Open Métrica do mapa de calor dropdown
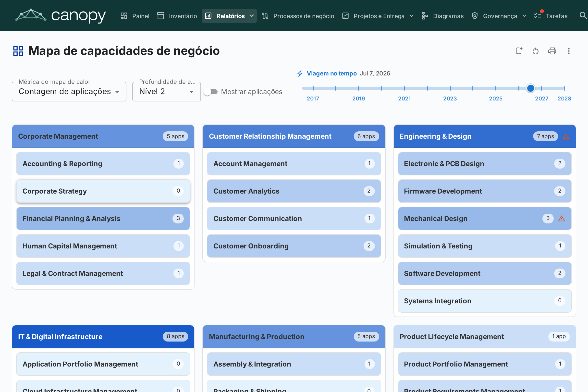The image size is (588, 392). click(x=69, y=91)
